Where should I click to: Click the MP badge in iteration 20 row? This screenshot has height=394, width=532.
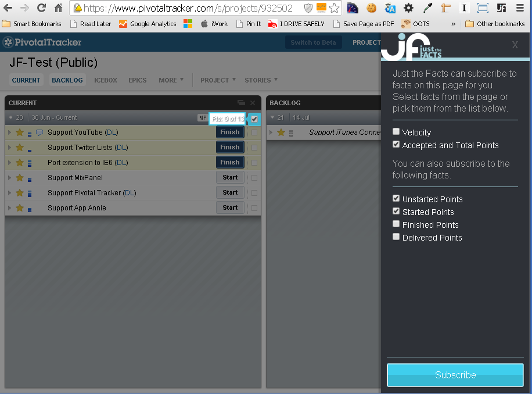click(x=203, y=118)
